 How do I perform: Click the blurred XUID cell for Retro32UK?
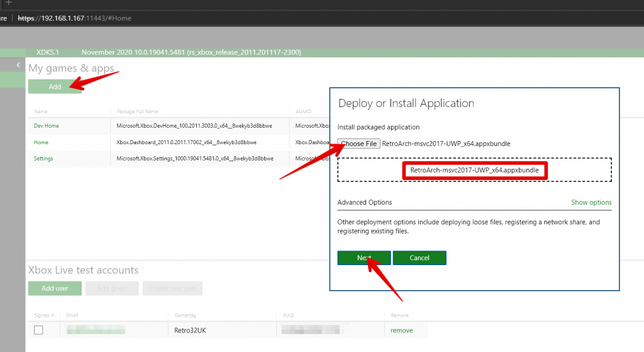pyautogui.click(x=311, y=330)
